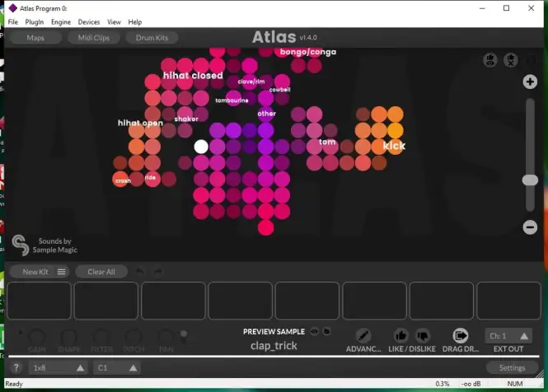Zoom out the map with minus button
548x392 pixels.
[530, 227]
